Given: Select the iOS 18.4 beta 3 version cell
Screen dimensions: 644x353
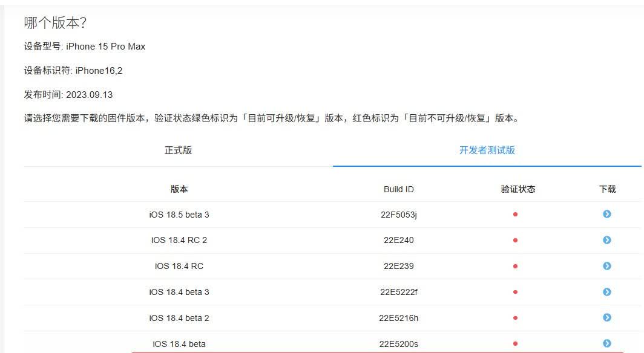Looking at the screenshot, I should coord(179,292).
